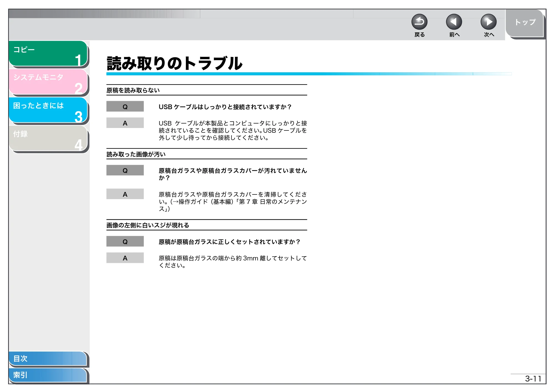Click question 原稿が原稿台ガラスに正しくセット
This screenshot has height=392, width=554.
point(229,242)
